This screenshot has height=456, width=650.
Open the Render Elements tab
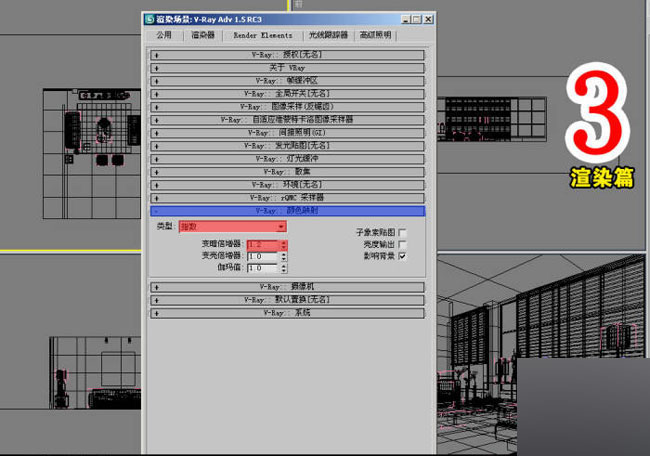coord(263,35)
